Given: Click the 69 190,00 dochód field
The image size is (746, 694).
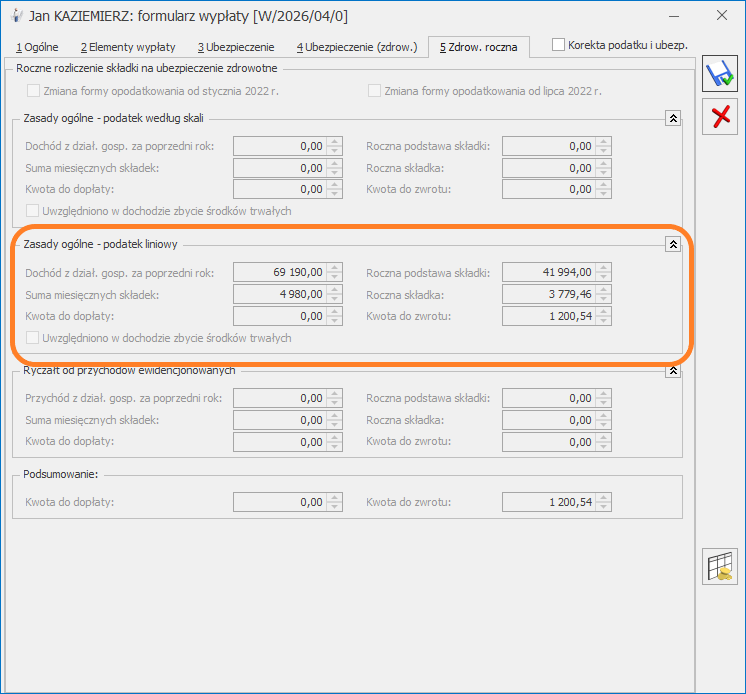Looking at the screenshot, I should click(279, 272).
